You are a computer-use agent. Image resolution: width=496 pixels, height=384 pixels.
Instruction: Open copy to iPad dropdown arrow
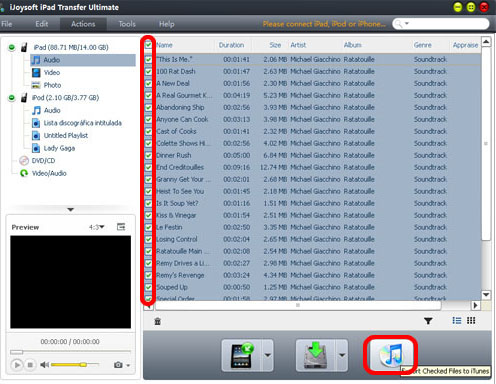coord(268,355)
